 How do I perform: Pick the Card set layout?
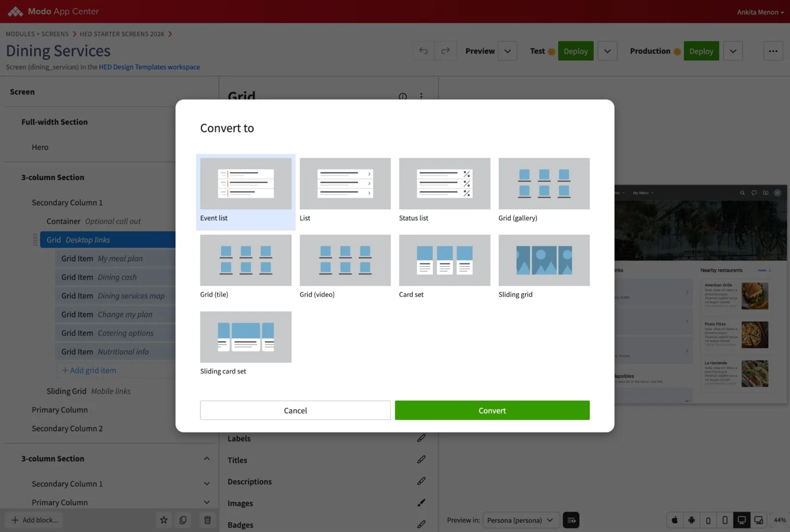(444, 260)
